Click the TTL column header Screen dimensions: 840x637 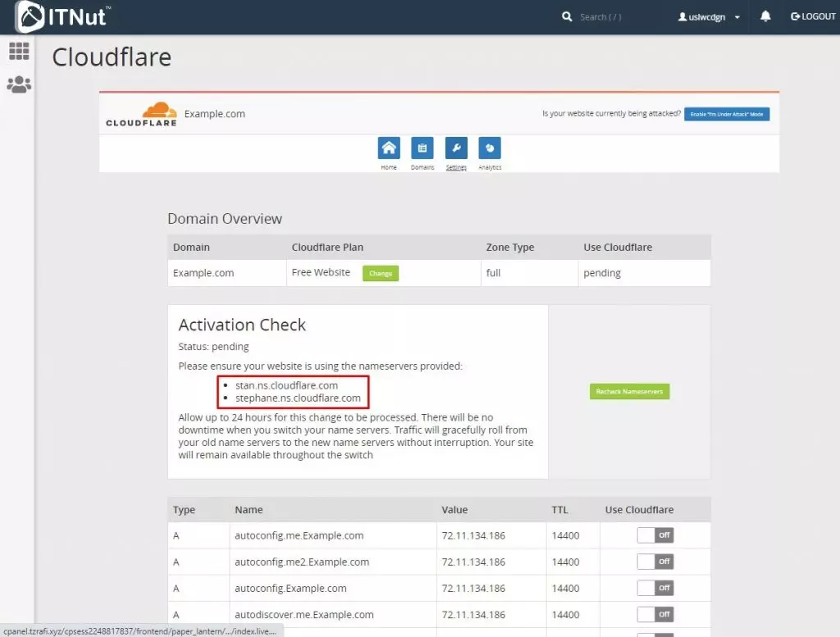click(559, 510)
